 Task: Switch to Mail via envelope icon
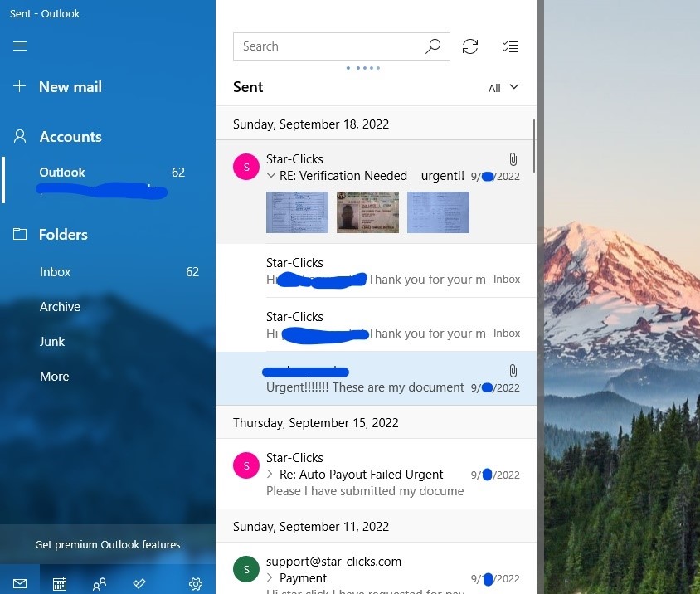pos(20,583)
